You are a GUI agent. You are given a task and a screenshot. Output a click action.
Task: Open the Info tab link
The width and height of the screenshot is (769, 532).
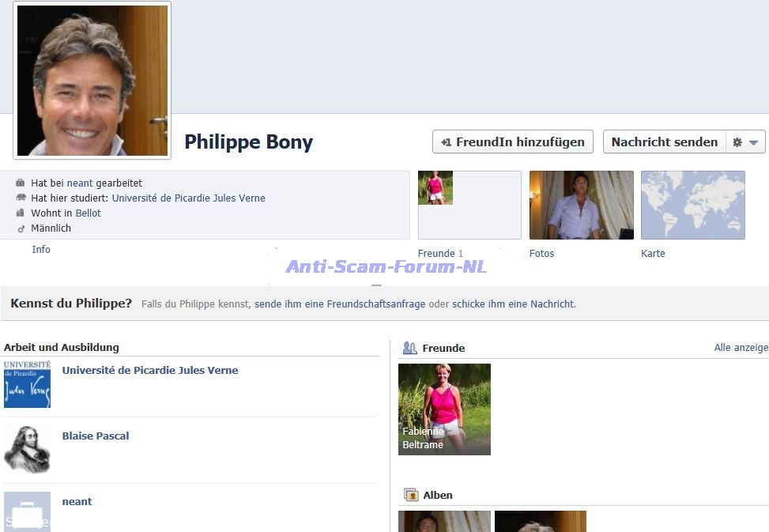pyautogui.click(x=41, y=250)
